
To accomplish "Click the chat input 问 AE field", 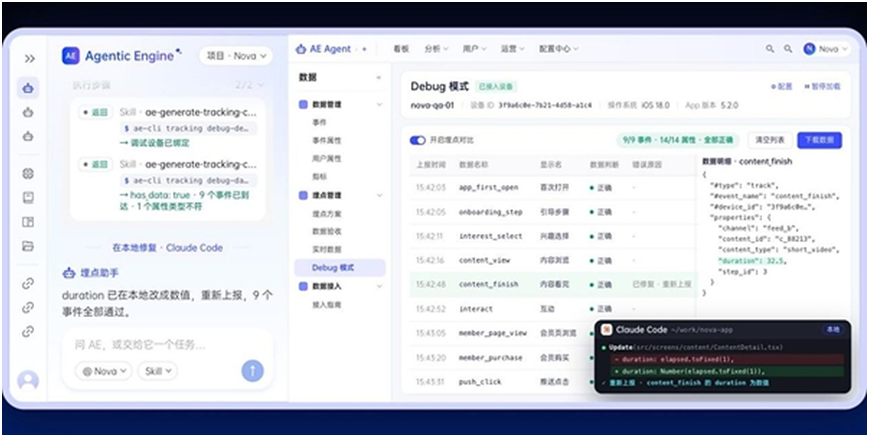I will tap(168, 345).
